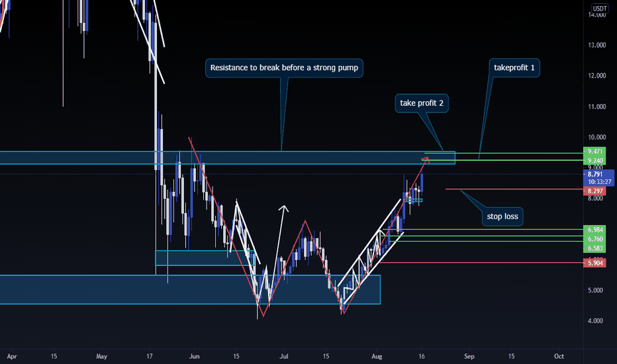This screenshot has width=617, height=364.
Task: Select the 'Resistance to break before a strong pump' callout
Action: point(284,68)
